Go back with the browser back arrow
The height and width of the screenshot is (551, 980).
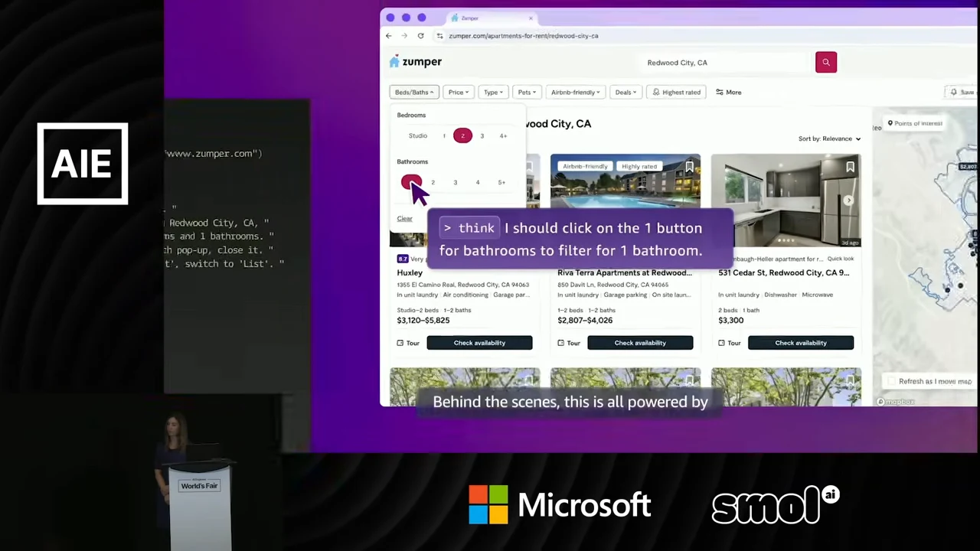point(389,36)
